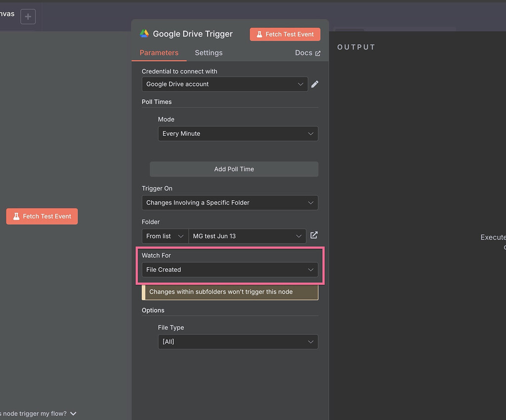Expand the MG test Jun 13 folder dropdown
506x420 pixels.
(x=247, y=236)
